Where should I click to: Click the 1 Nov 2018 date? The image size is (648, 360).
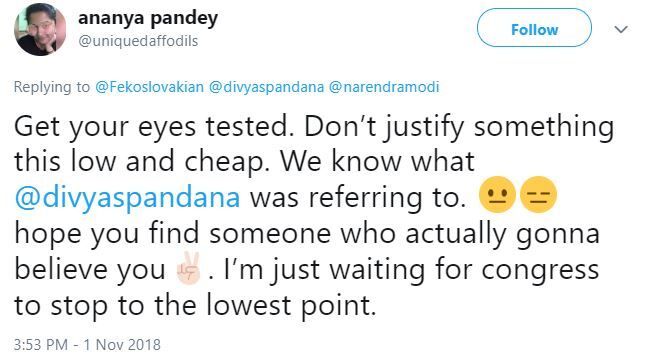click(x=122, y=345)
